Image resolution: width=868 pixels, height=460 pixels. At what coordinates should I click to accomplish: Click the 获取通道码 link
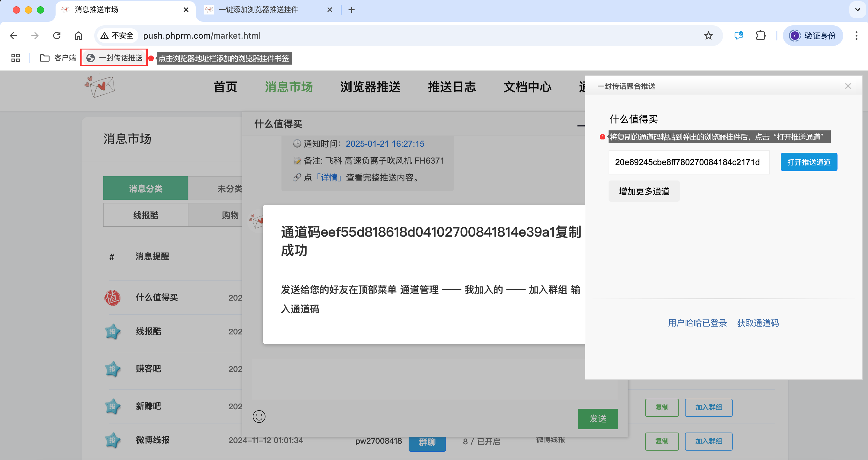point(757,323)
